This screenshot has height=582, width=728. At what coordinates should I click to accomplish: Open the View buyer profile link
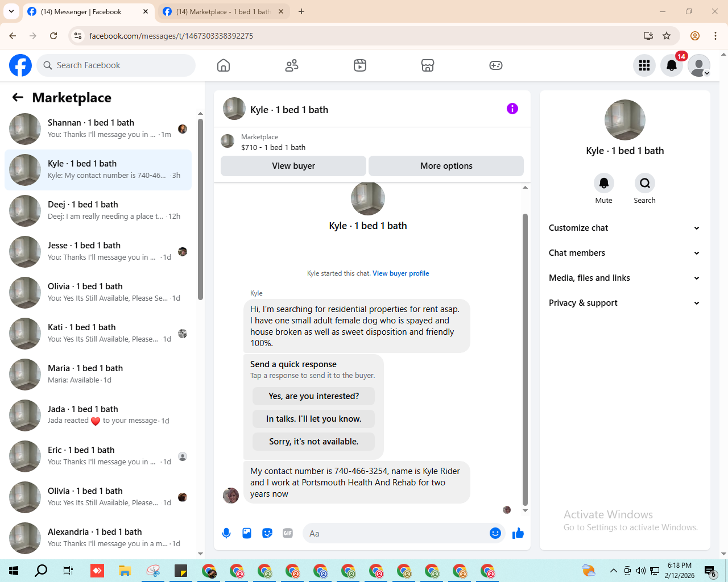click(x=401, y=273)
